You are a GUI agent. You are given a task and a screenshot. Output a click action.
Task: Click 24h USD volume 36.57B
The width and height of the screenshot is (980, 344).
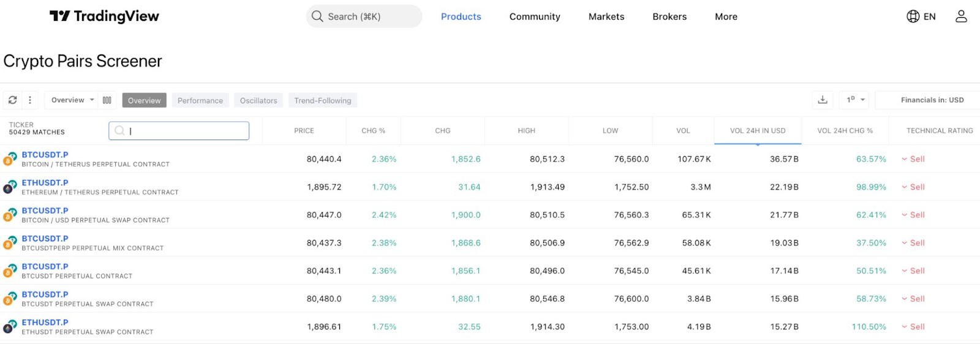pos(785,159)
